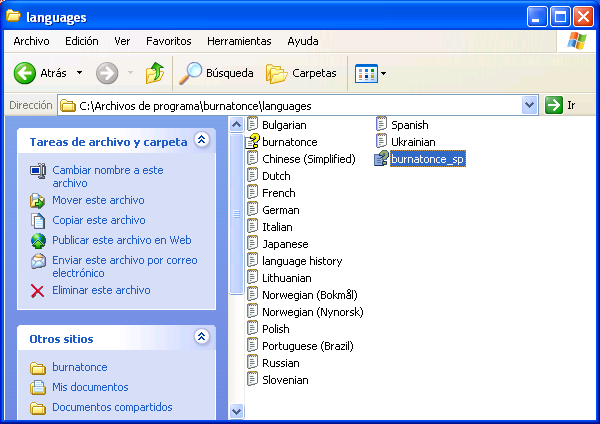Open the Archivo menu
Screen dimensions: 600x424
31,41
